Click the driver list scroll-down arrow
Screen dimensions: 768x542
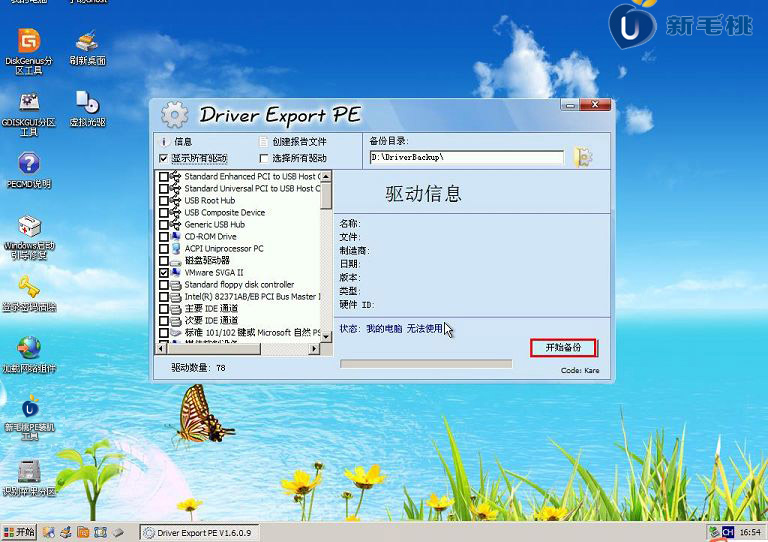tap(326, 337)
